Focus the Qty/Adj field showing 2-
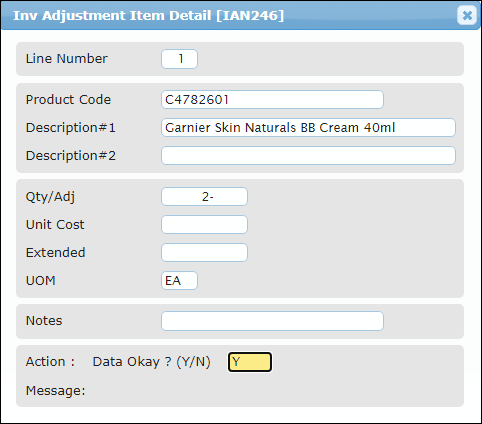This screenshot has height=424, width=482. coord(204,197)
